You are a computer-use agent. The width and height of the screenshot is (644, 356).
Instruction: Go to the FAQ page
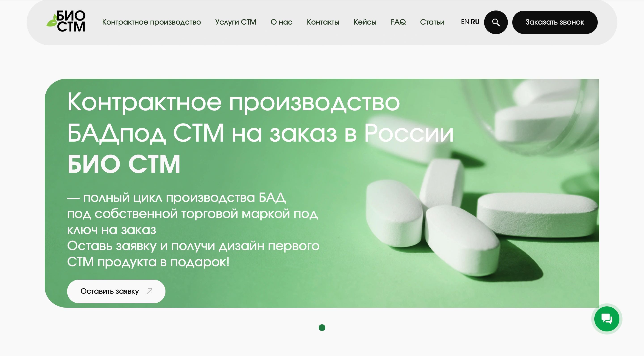click(x=398, y=22)
